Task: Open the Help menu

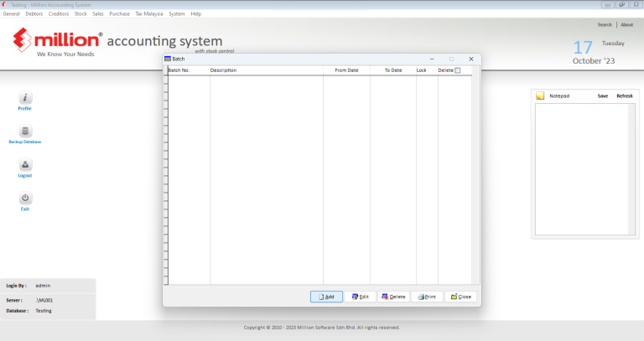Action: [x=196, y=13]
